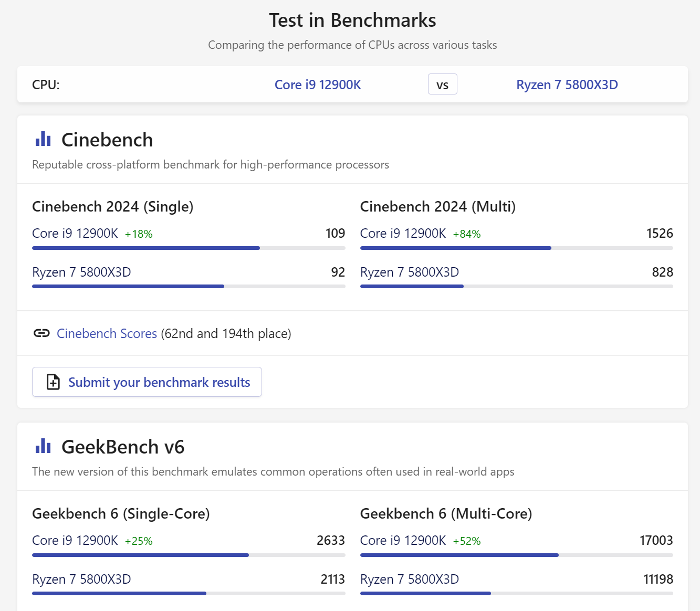Click the score "11198"
Image resolution: width=700 pixels, height=611 pixels.
pos(659,579)
